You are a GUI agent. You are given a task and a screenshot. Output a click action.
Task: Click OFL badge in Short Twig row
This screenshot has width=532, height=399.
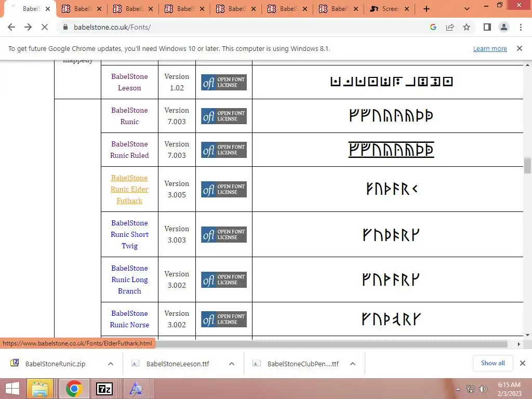(223, 234)
